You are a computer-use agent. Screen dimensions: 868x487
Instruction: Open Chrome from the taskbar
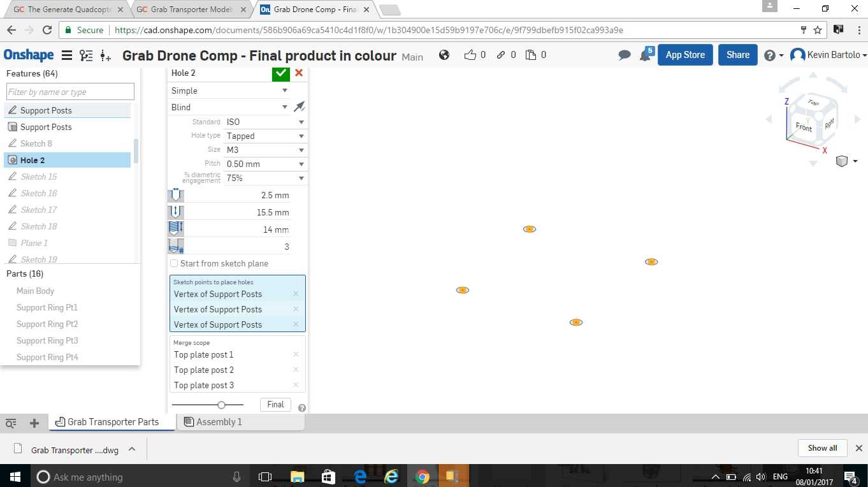422,476
